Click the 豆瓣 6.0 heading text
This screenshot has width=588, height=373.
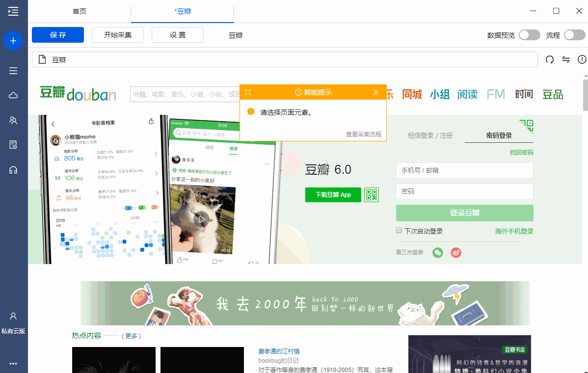[x=328, y=169]
